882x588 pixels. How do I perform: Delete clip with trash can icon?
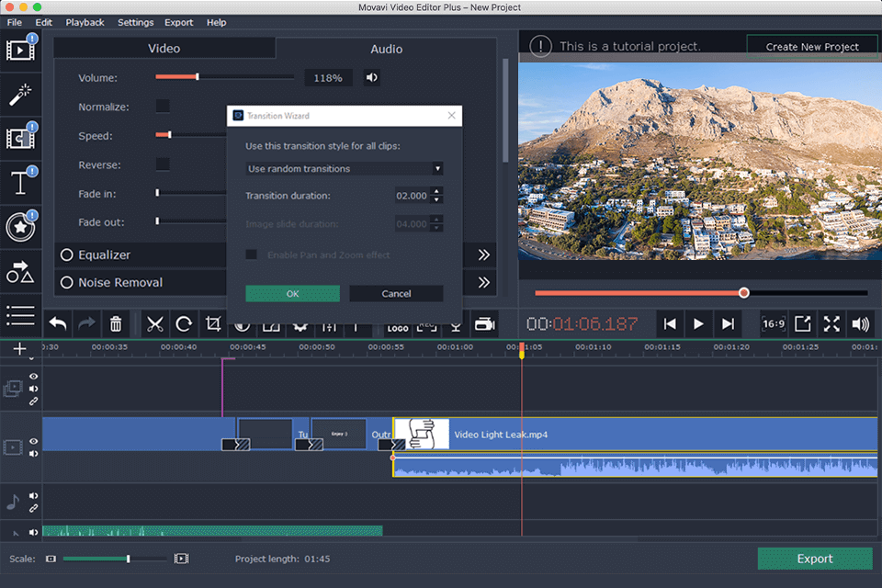coord(116,323)
